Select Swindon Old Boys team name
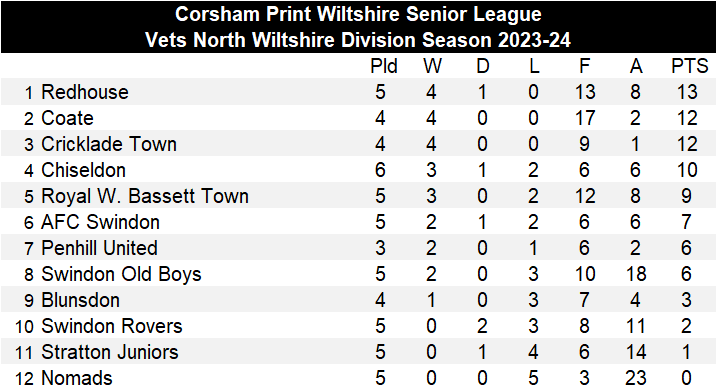This screenshot has height=391, width=716. coord(121,275)
